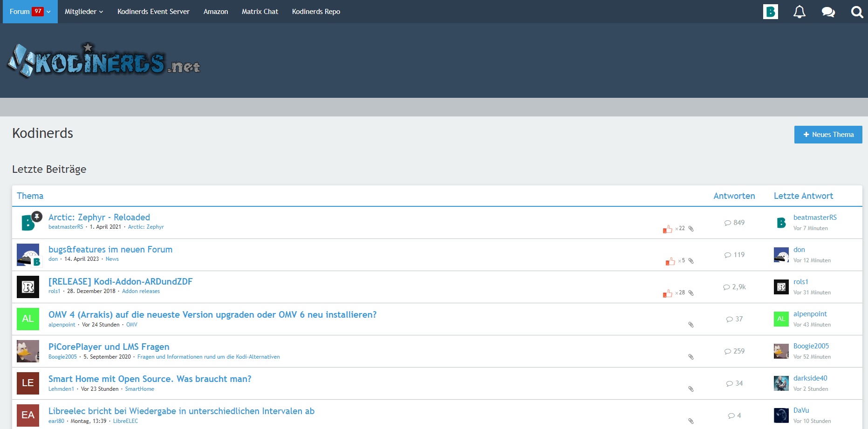The height and width of the screenshot is (429, 868).
Task: Open the Kodinerds Repo menu item
Action: pos(316,12)
